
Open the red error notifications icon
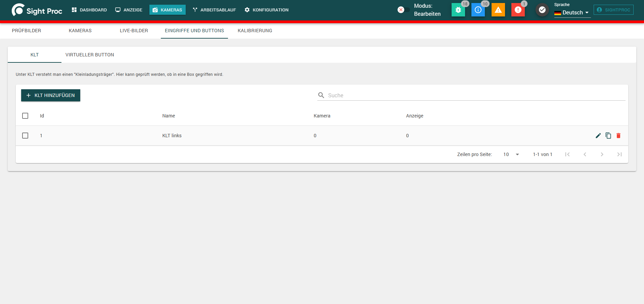pyautogui.click(x=518, y=10)
